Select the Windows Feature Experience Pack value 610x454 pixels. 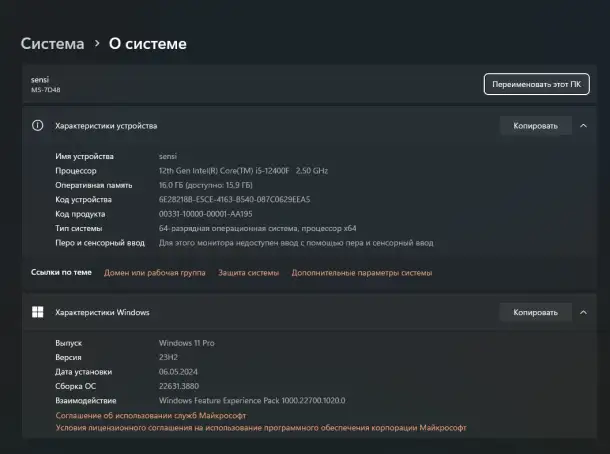click(252, 400)
